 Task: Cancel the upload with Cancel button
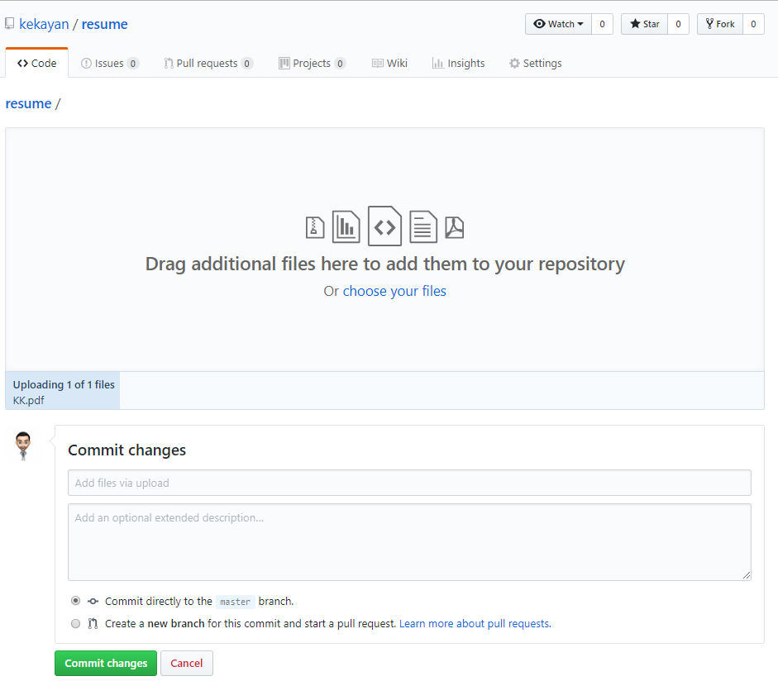coord(187,664)
